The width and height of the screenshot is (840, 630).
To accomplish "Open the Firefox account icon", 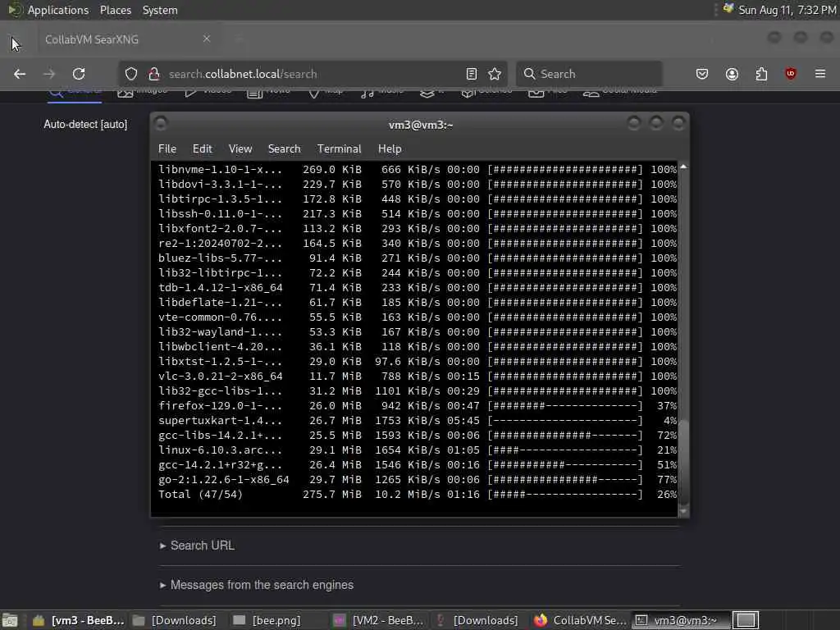I will click(732, 74).
